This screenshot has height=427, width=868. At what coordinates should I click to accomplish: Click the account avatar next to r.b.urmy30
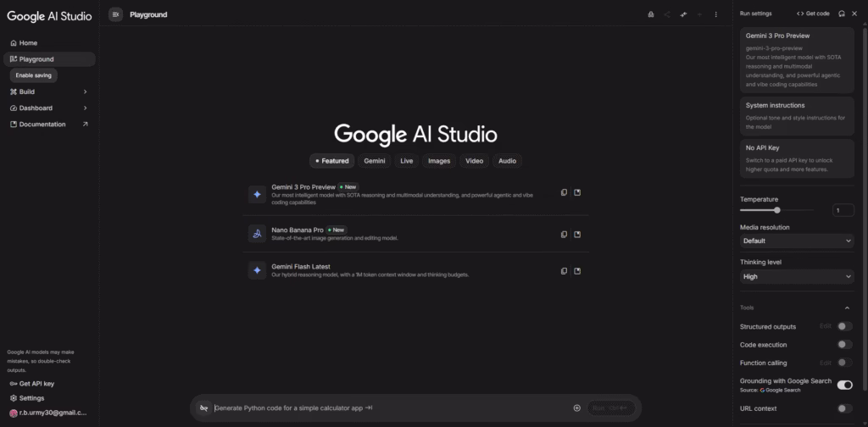(14, 413)
